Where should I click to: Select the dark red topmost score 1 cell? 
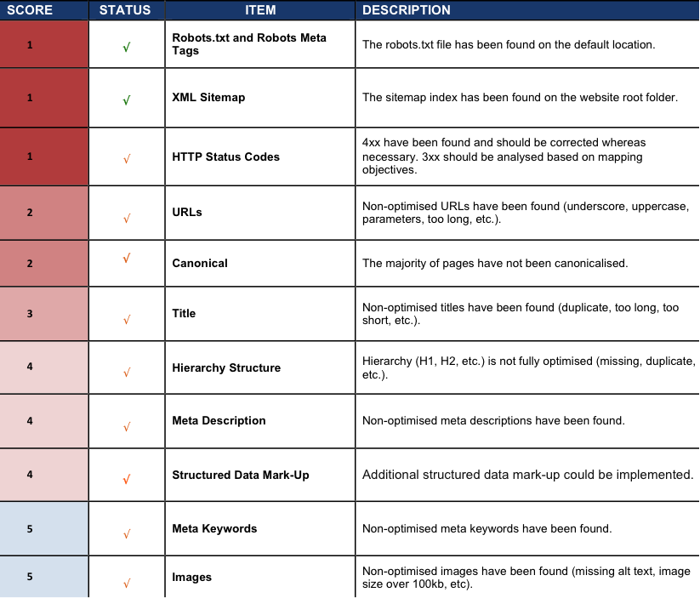coord(43,44)
